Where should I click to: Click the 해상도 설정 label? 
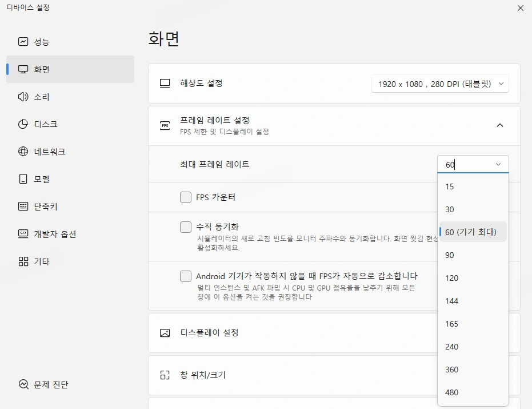click(x=201, y=83)
